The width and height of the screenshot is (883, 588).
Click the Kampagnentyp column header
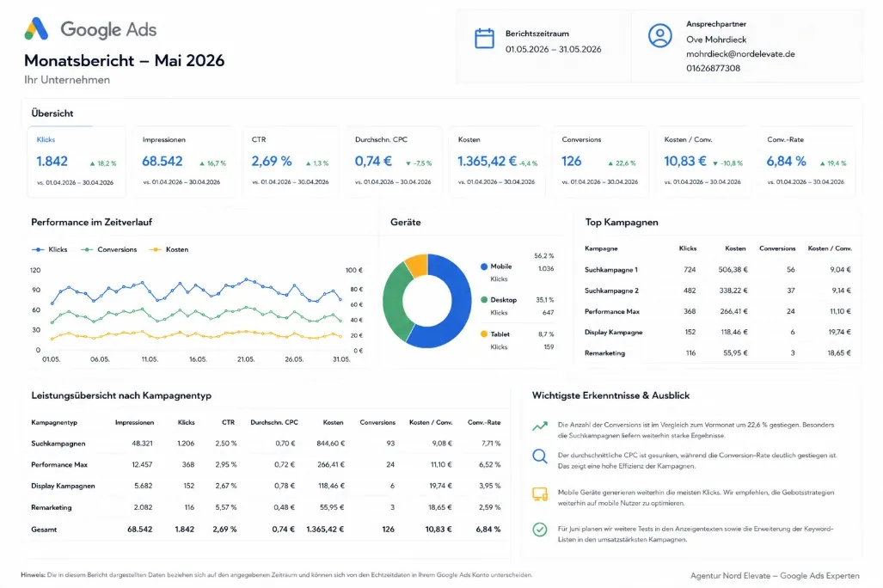(x=54, y=422)
